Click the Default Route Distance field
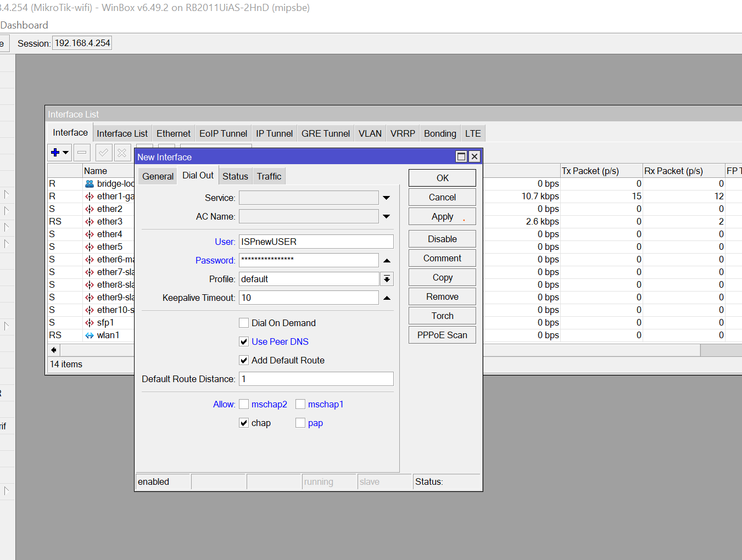742x560 pixels. tap(316, 379)
